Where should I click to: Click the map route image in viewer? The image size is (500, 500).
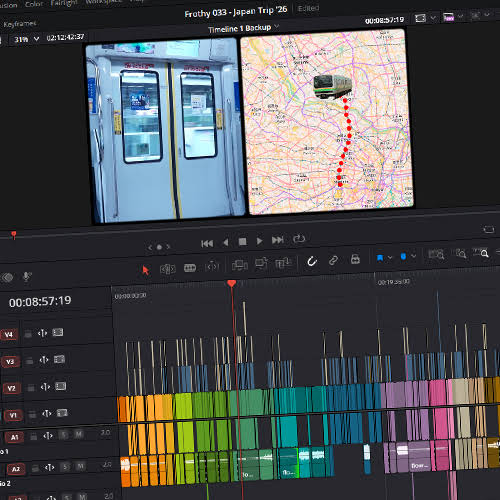point(327,122)
